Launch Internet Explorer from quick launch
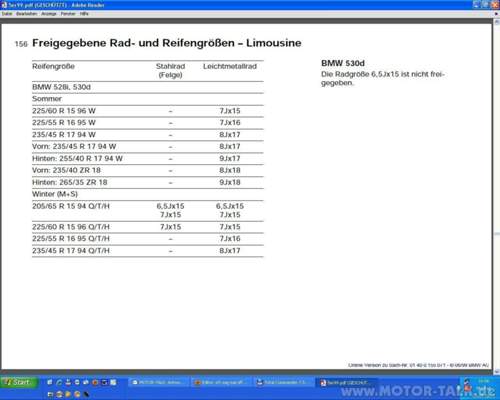This screenshot has height=400, width=500. 59,382
